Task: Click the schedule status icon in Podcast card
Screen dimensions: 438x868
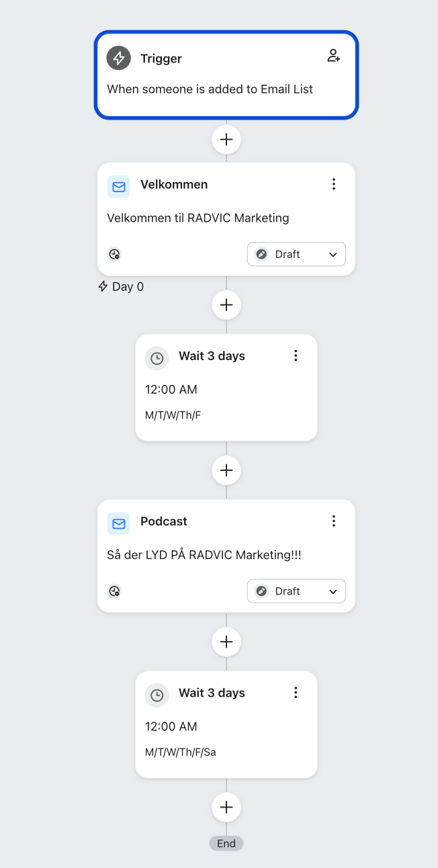Action: [x=115, y=591]
